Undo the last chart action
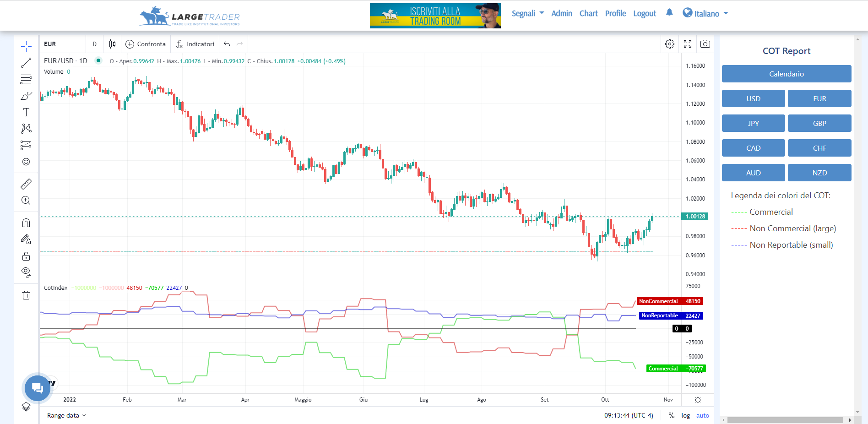 [x=227, y=44]
